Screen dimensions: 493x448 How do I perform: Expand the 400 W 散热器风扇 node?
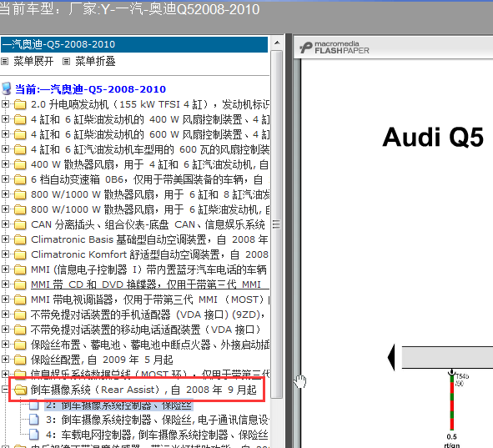coord(5,164)
